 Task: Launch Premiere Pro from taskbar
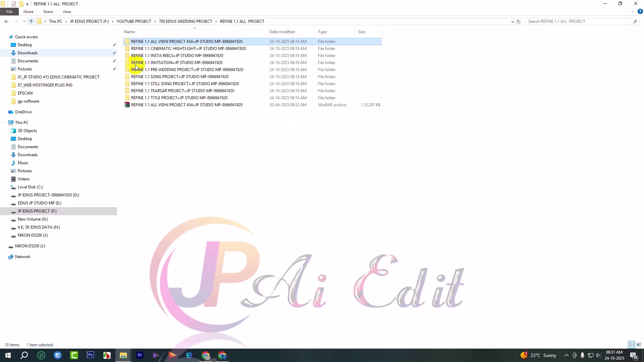pyautogui.click(x=140, y=355)
